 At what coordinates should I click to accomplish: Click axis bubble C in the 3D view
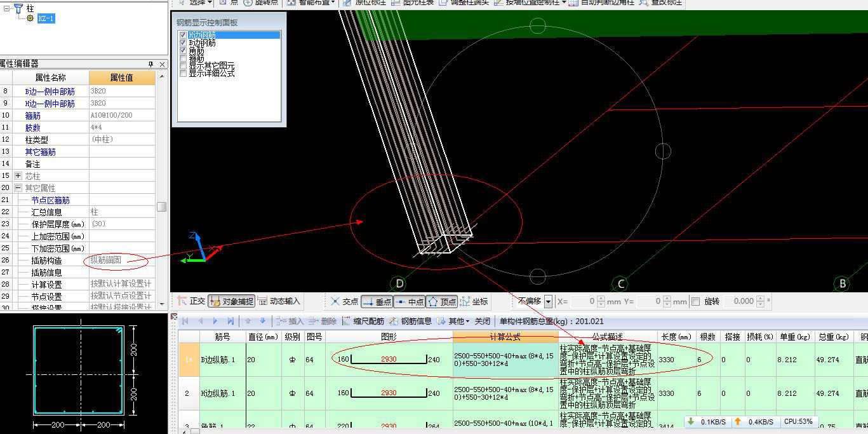[x=620, y=283]
